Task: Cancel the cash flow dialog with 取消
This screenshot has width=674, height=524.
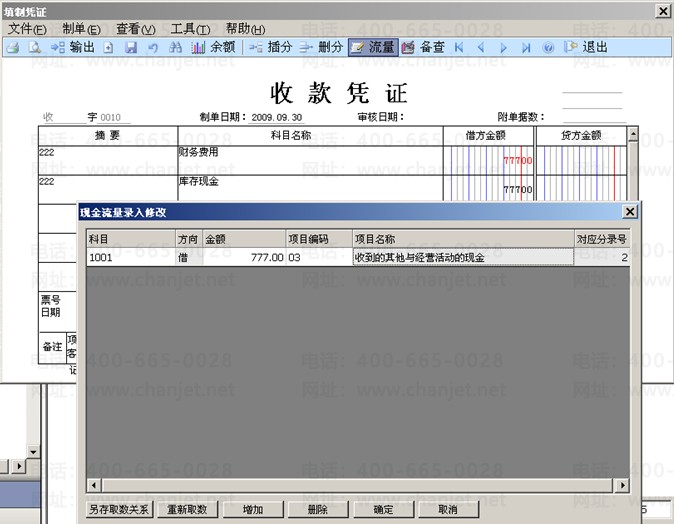Action: (448, 509)
